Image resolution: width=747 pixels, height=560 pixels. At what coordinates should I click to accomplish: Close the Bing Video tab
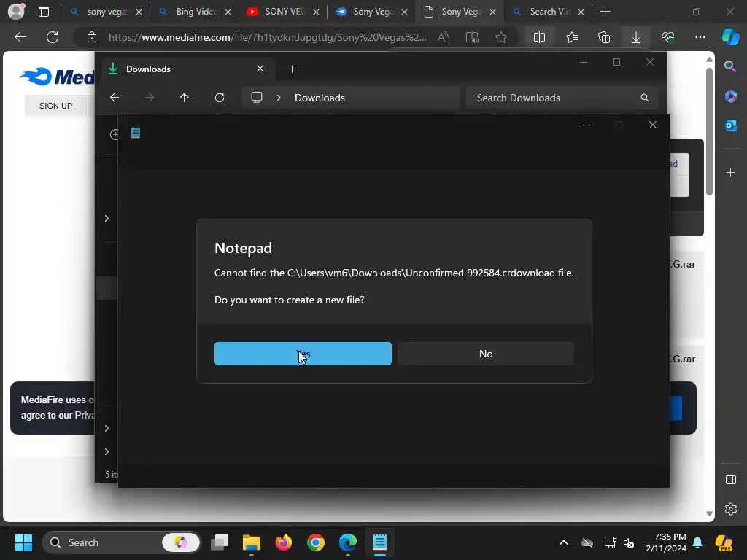[228, 12]
